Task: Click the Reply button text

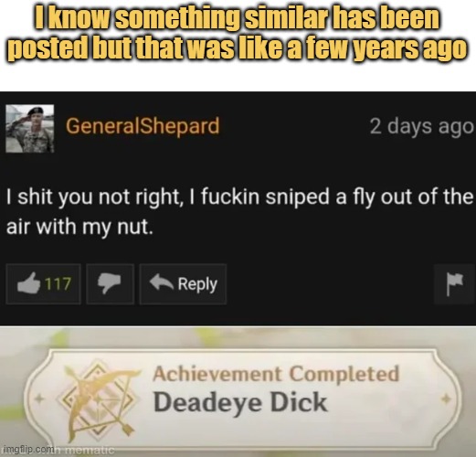Action: click(x=197, y=284)
